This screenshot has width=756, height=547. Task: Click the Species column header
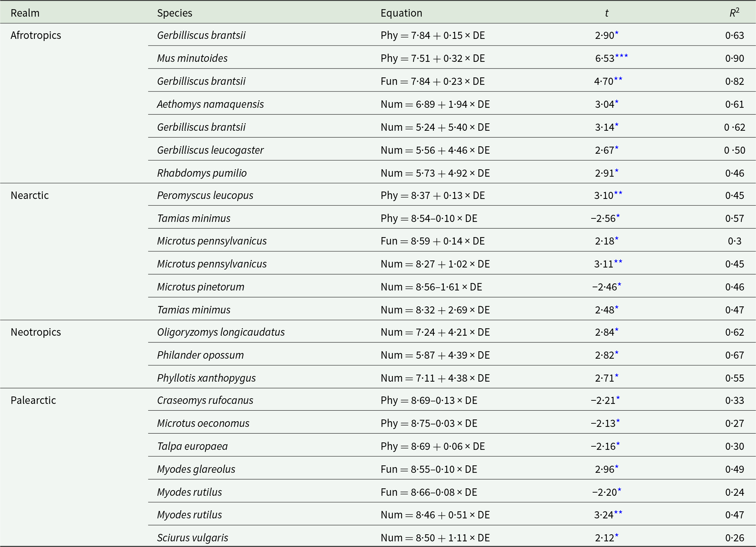pyautogui.click(x=175, y=13)
